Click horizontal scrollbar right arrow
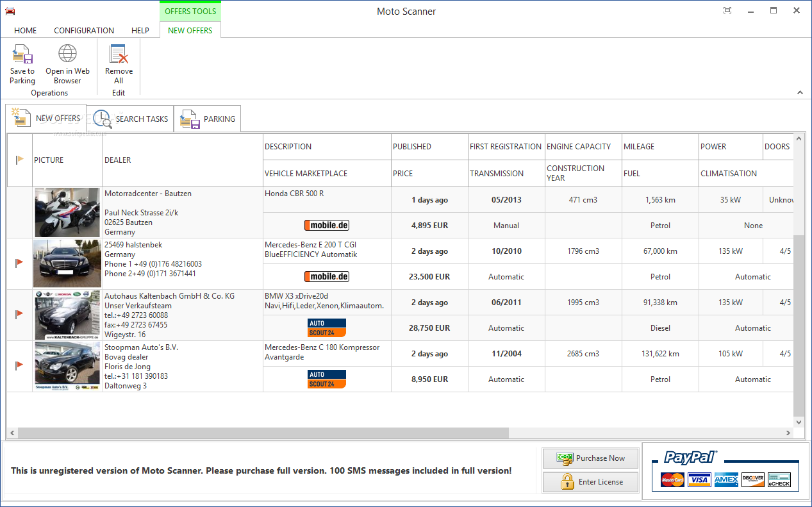 787,433
